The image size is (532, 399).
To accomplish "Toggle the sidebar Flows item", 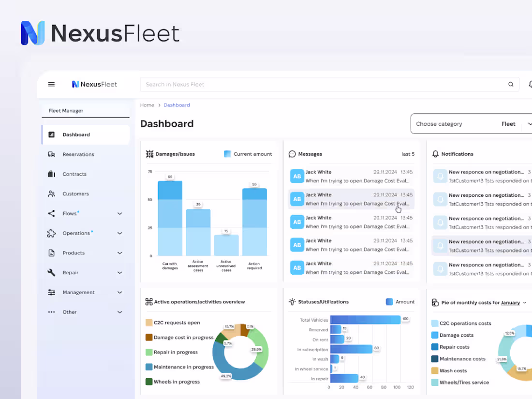I will (x=69, y=213).
